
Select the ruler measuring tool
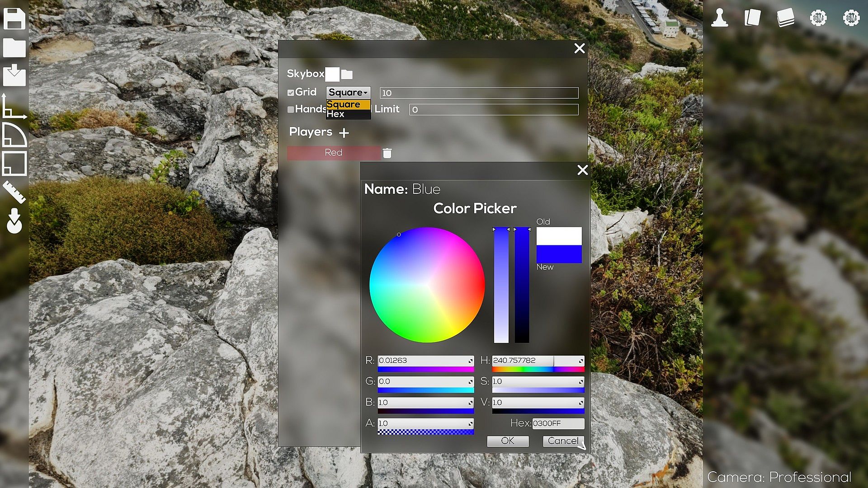point(14,192)
